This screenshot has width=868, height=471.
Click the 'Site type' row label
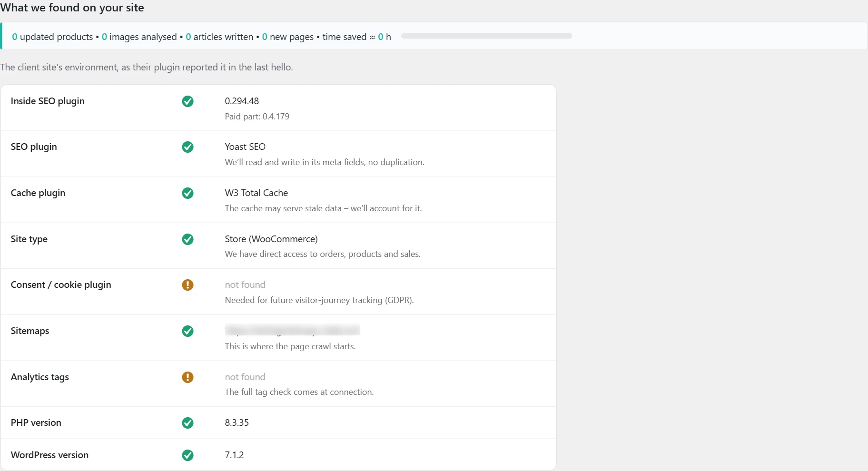coord(29,239)
